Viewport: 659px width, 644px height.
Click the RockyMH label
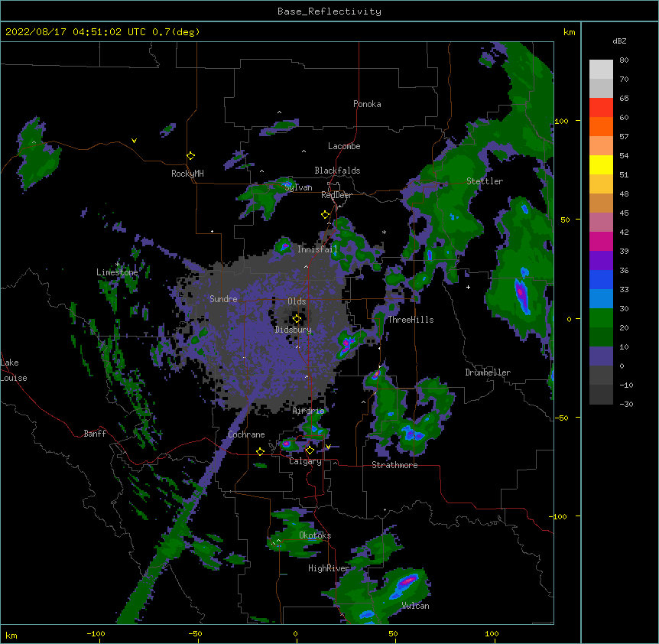(187, 174)
